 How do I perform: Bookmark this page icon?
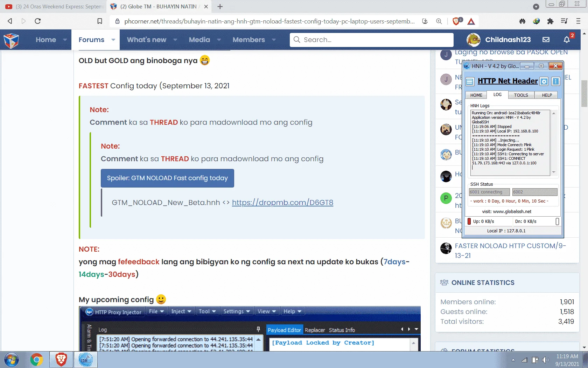[x=100, y=21]
